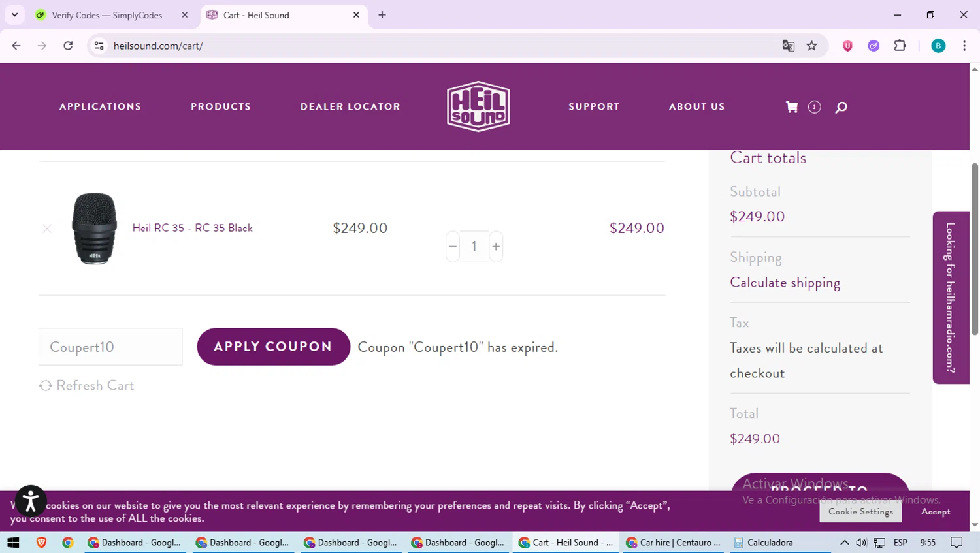
Task: Remove Heil RC 35 from cart
Action: pyautogui.click(x=47, y=229)
